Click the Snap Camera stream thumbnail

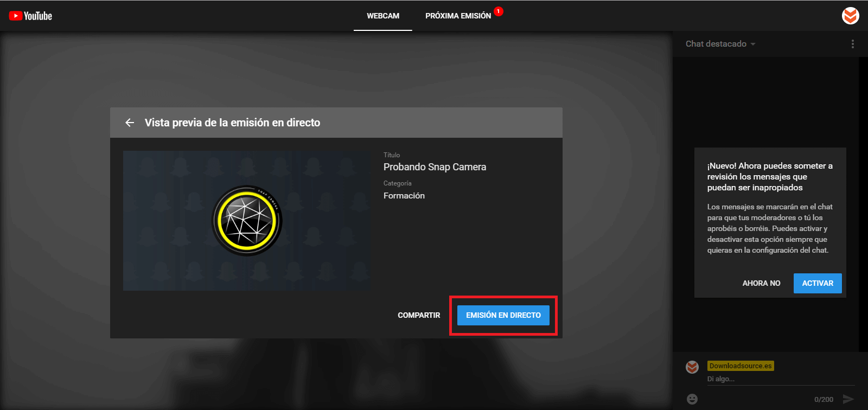coord(247,221)
